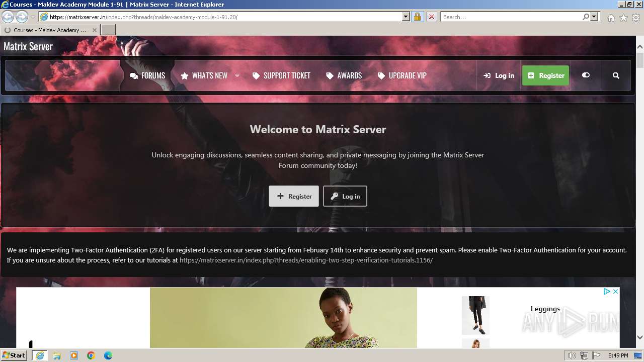This screenshot has width=644, height=362.
Task: Click the Register button under Welcome message
Action: (294, 196)
